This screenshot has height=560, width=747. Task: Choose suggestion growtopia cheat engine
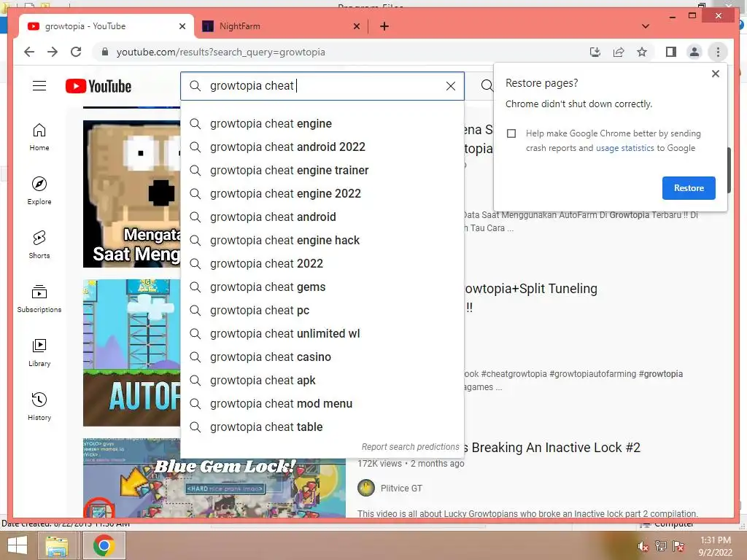(x=322, y=124)
